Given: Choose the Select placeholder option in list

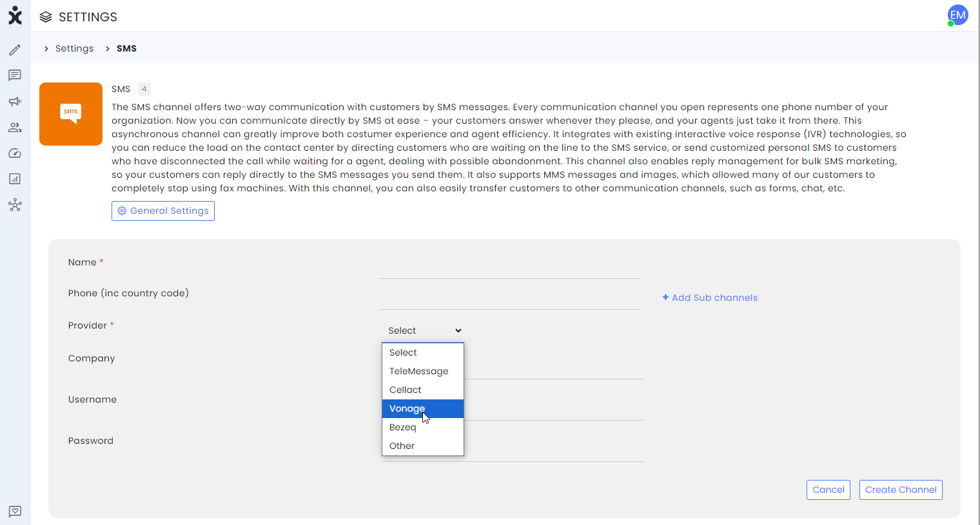Looking at the screenshot, I should tap(423, 352).
